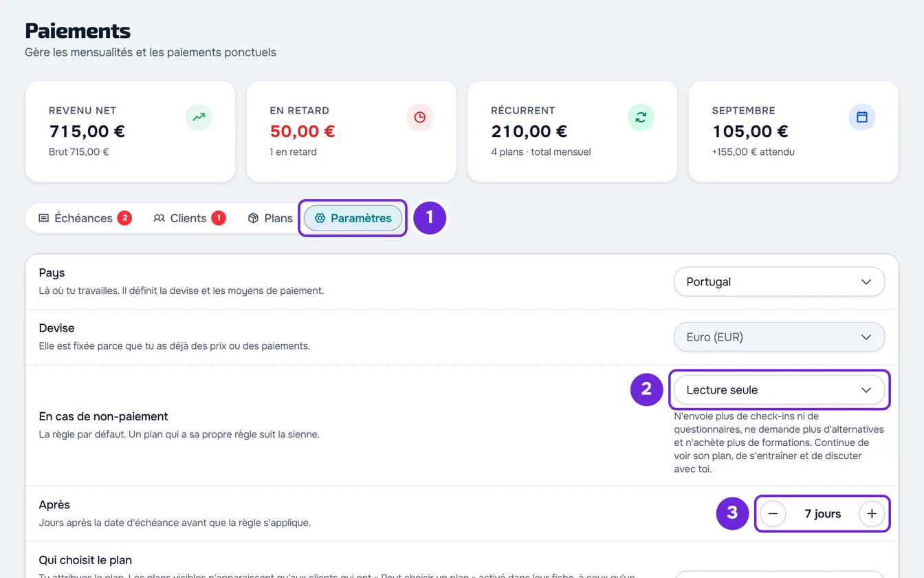Click the Brut 715,00 € text
924x578 pixels.
click(79, 152)
